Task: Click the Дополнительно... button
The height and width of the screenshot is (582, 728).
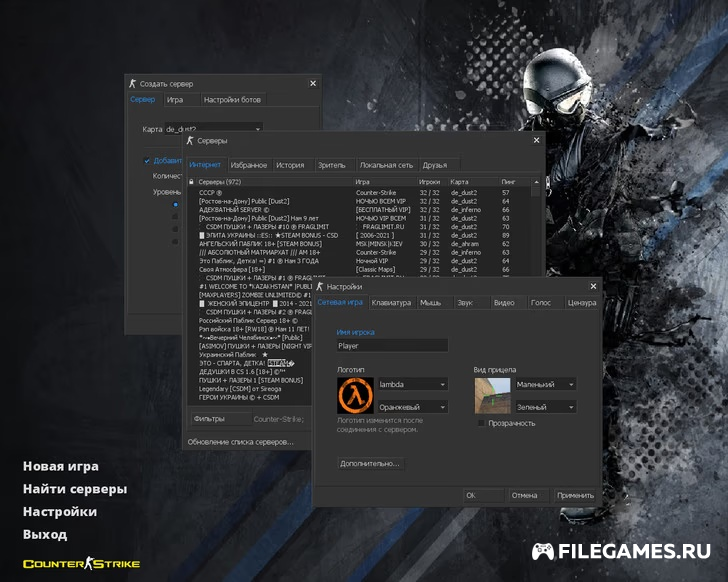Action: tap(370, 464)
